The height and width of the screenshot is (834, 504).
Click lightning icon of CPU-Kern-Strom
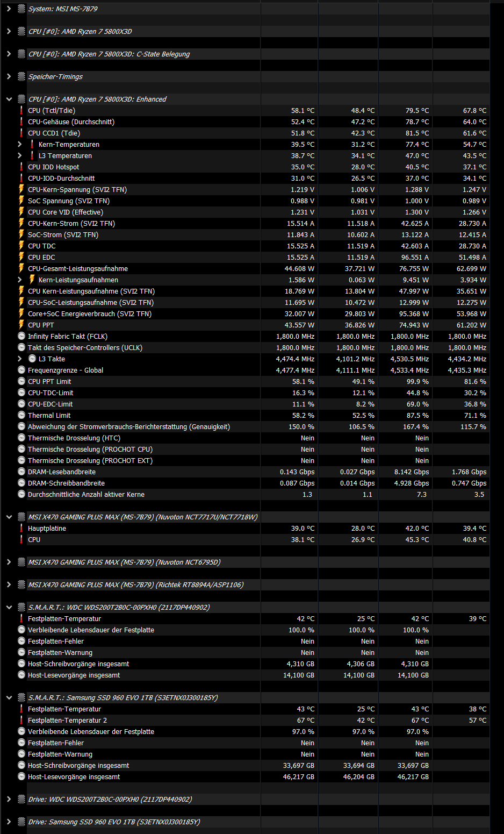point(21,223)
